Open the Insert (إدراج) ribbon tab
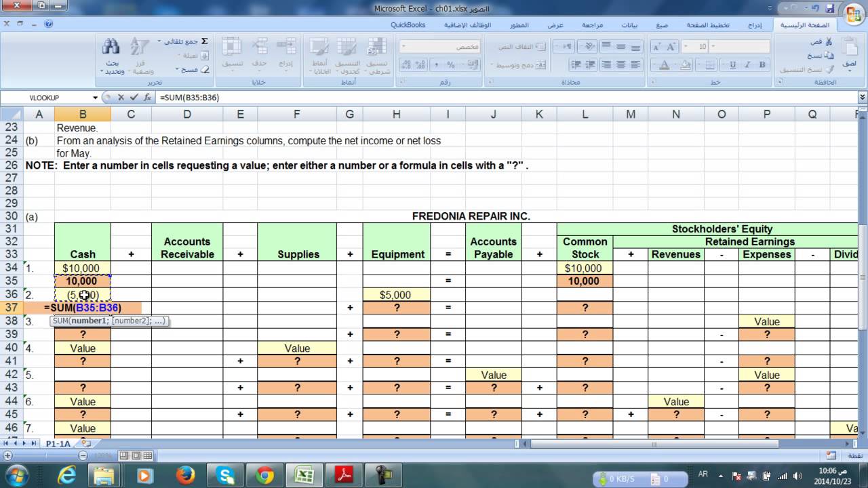Image resolution: width=868 pixels, height=488 pixels. [754, 24]
